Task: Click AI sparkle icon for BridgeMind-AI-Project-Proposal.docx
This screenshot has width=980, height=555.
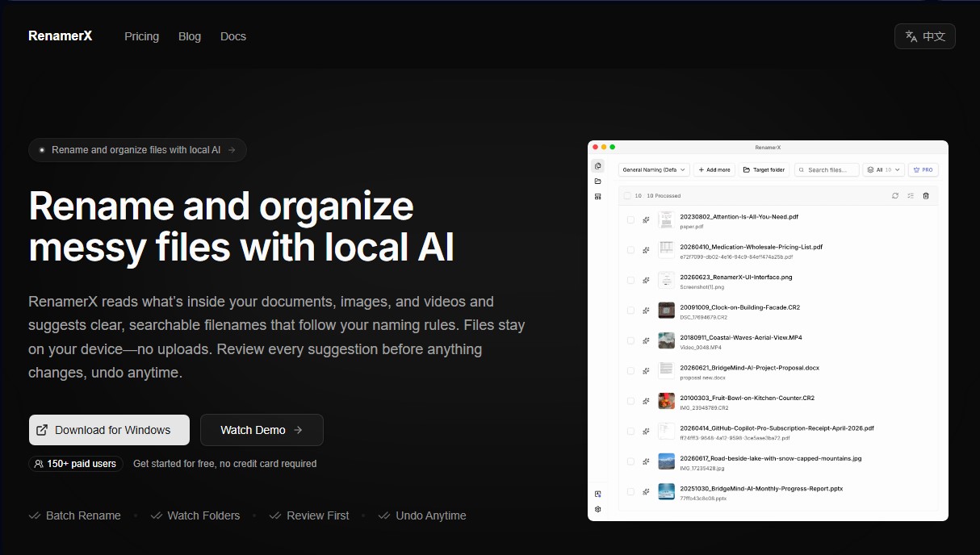Action: click(x=646, y=371)
